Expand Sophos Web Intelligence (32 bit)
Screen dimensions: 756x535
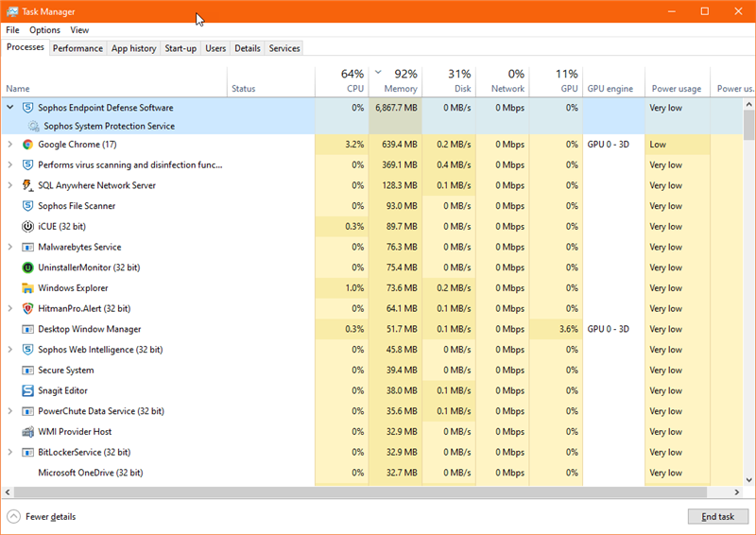click(10, 350)
